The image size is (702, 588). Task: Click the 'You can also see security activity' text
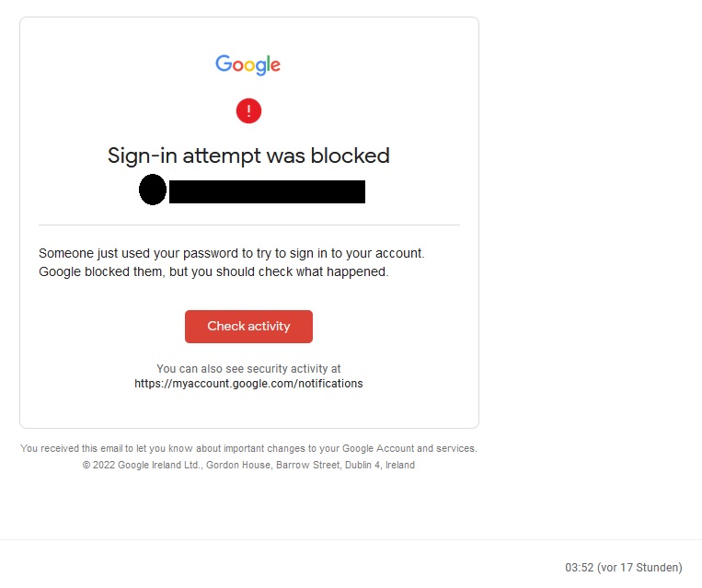tap(248, 369)
